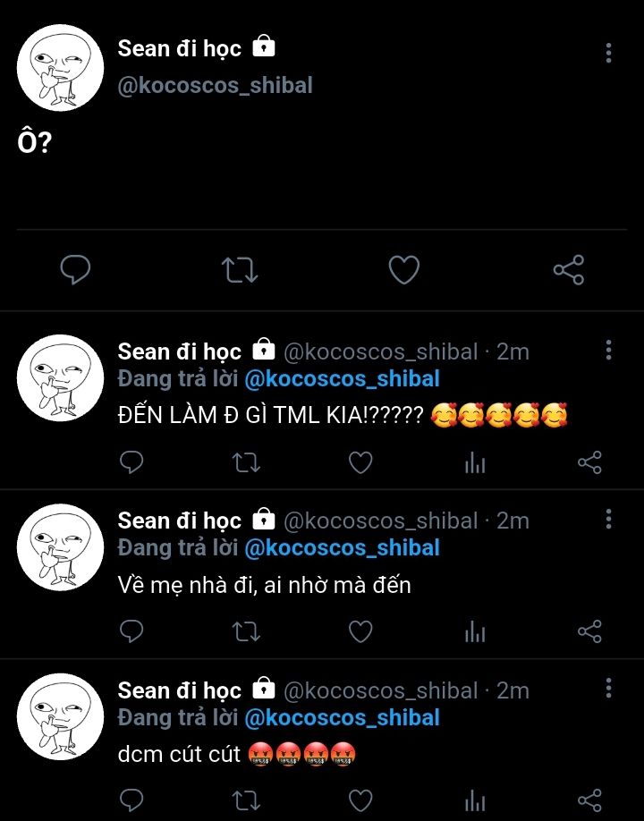This screenshot has height=821, width=644.
Task: Open more options on the main tweet
Action: pos(608,53)
